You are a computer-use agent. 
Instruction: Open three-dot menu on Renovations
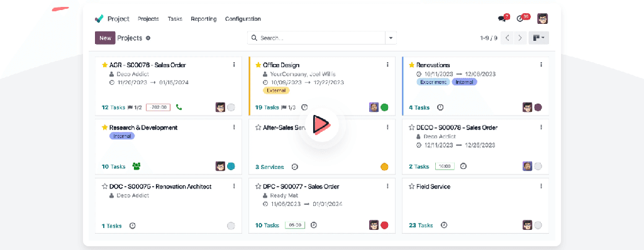(541, 65)
